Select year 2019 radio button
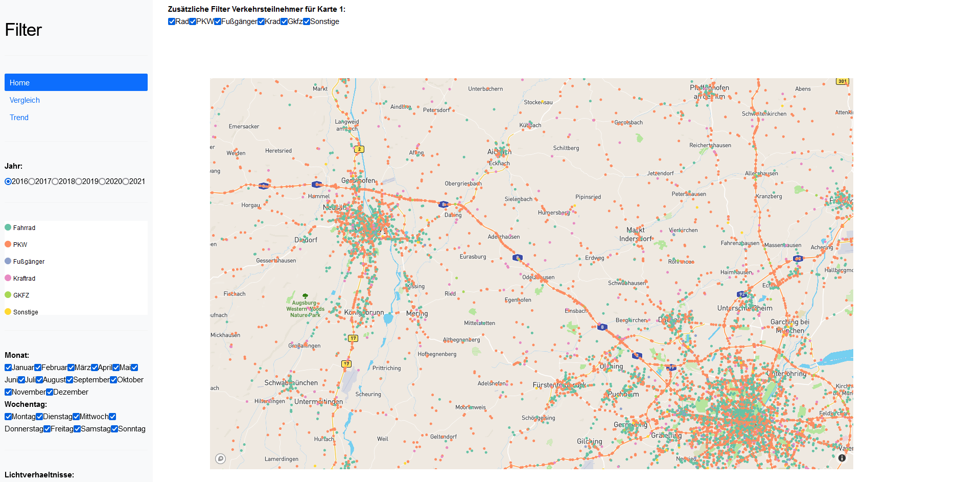 (79, 181)
